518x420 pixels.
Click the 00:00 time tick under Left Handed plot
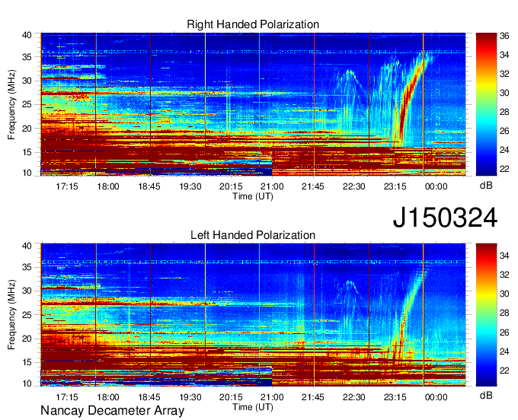436,397
